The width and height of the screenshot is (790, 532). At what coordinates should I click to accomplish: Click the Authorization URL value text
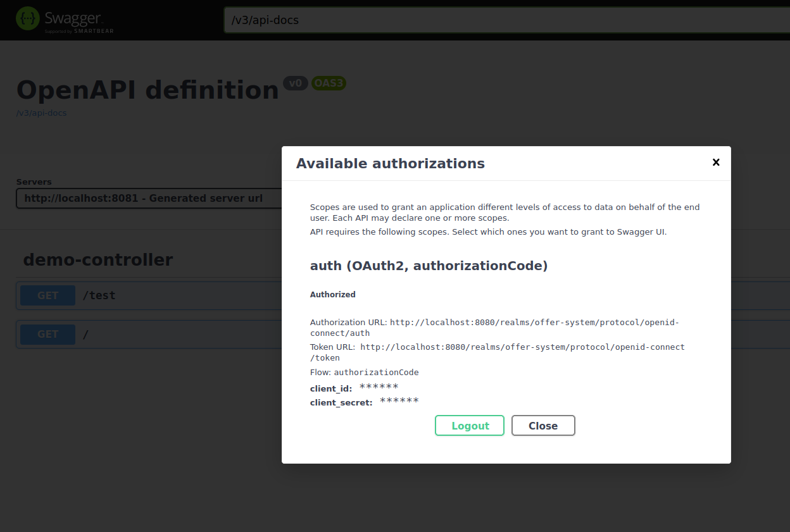tap(534, 323)
